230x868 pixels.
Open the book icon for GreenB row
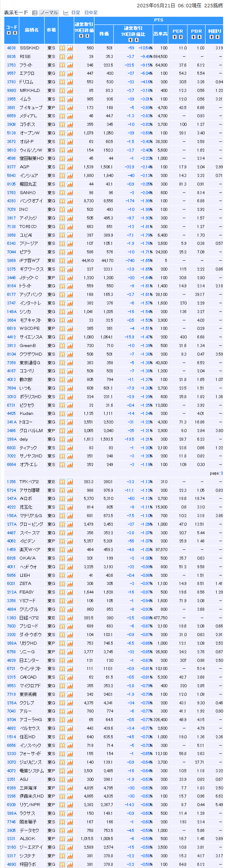62,345
